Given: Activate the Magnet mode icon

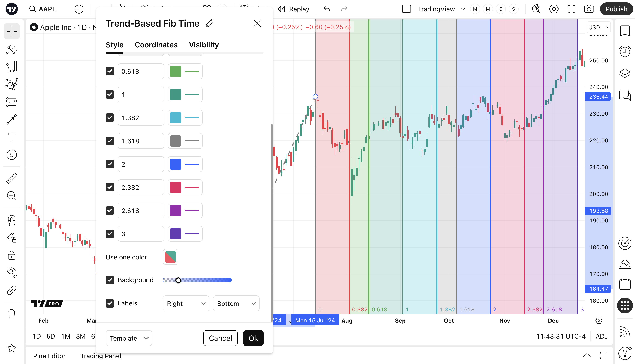Looking at the screenshot, I should [x=12, y=220].
